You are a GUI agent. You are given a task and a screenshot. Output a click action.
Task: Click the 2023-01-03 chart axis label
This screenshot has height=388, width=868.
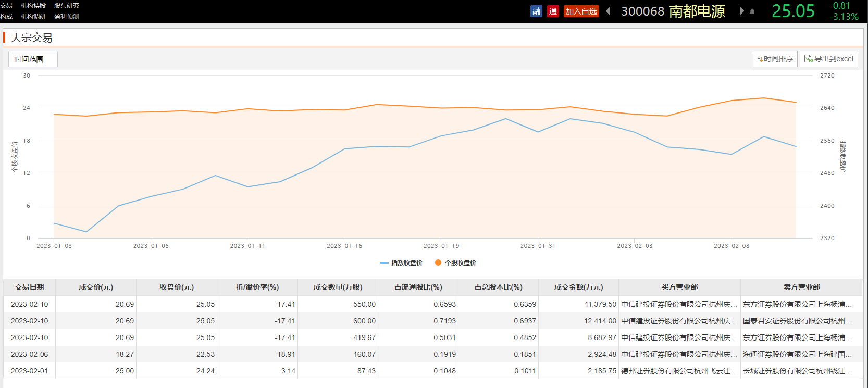click(54, 246)
